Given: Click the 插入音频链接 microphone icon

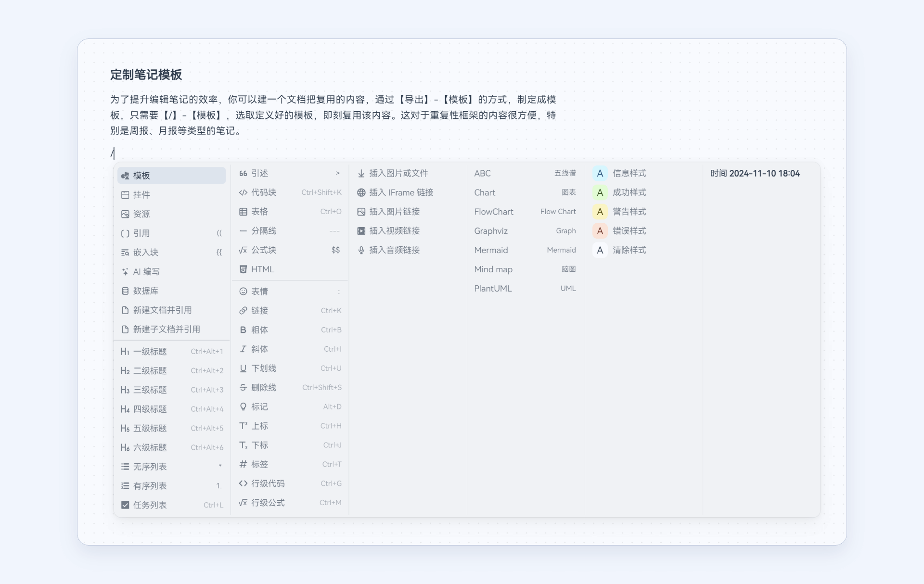Looking at the screenshot, I should (361, 250).
